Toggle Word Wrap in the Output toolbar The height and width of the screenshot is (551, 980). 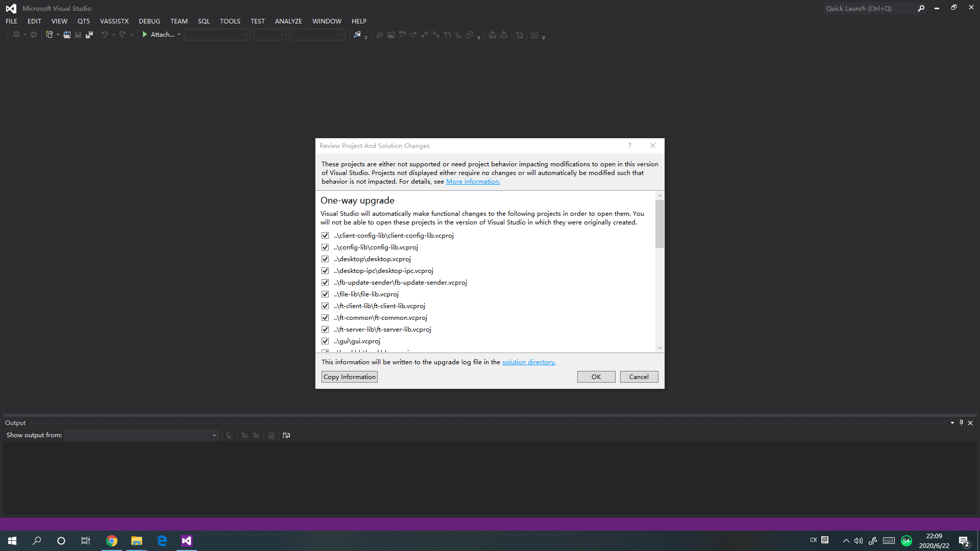(x=286, y=435)
